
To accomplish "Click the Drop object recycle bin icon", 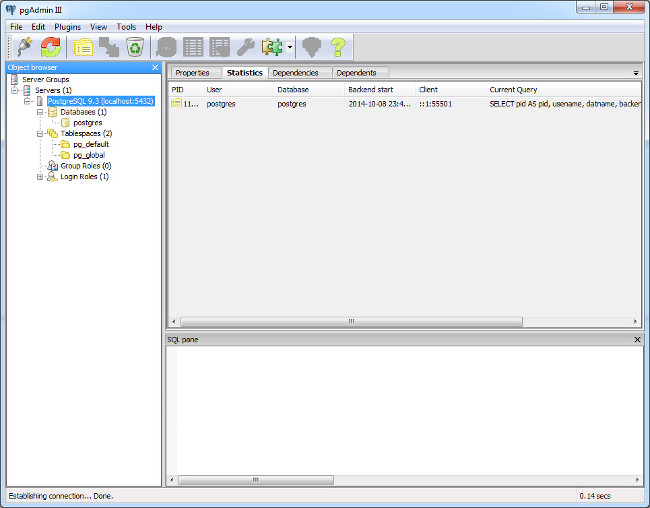I will point(135,47).
